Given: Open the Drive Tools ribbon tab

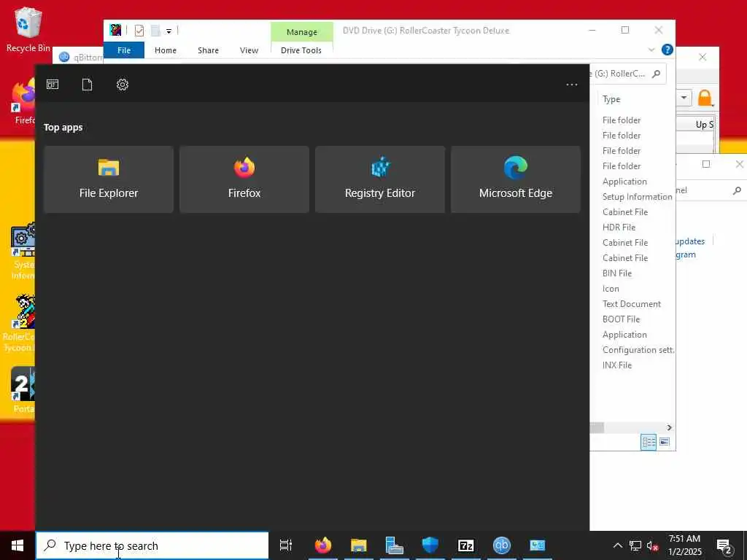Looking at the screenshot, I should click(x=301, y=50).
